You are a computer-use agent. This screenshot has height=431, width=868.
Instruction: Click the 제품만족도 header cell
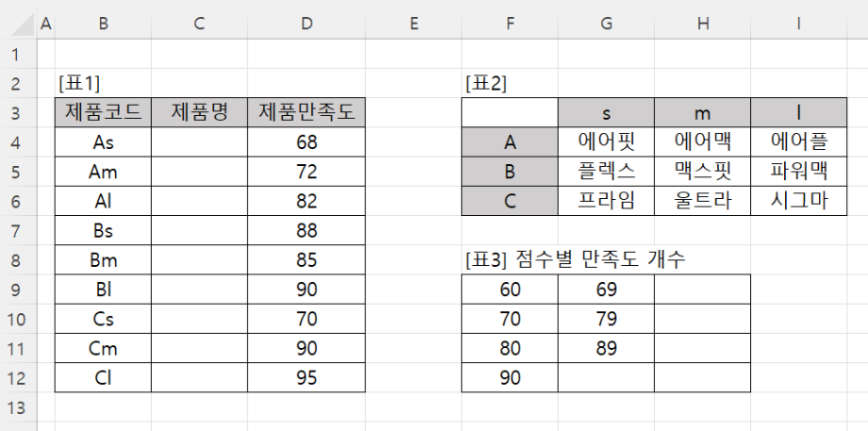click(x=307, y=114)
